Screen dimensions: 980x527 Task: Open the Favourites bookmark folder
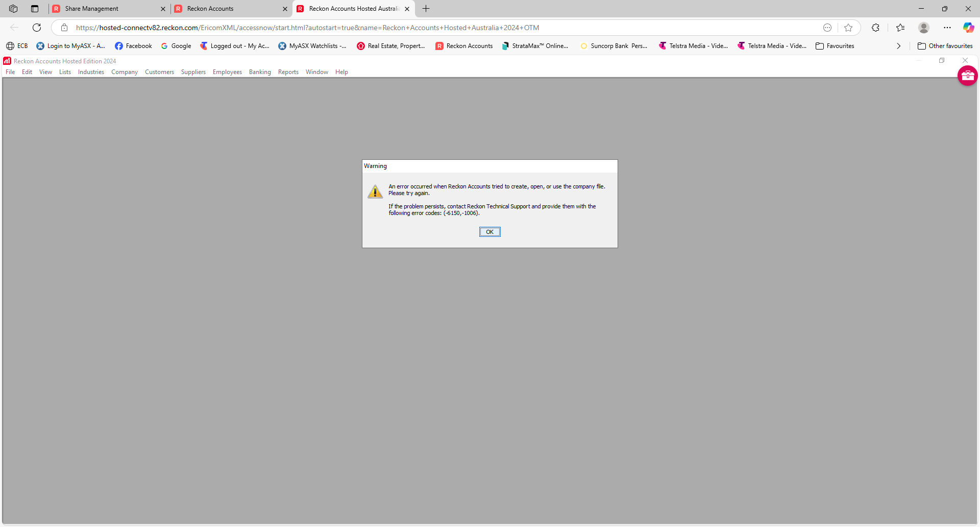point(835,46)
